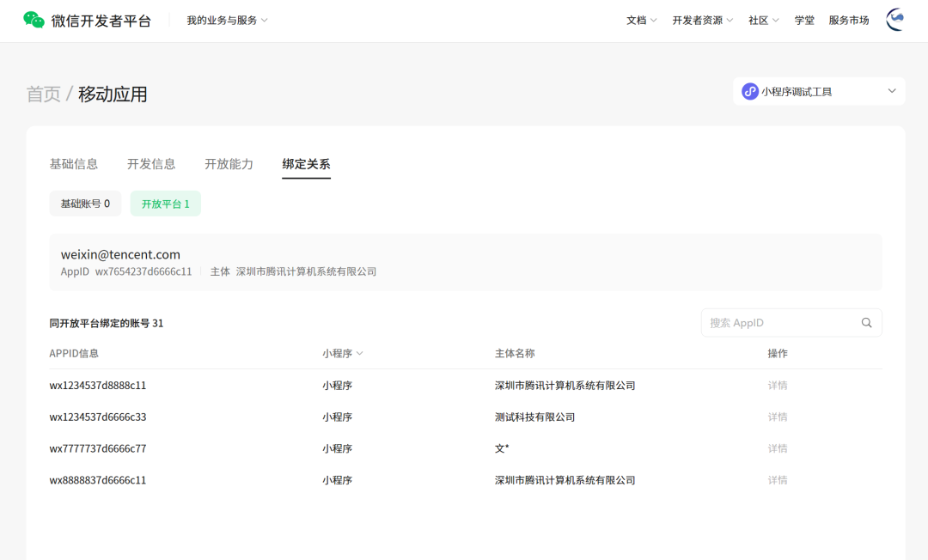Image resolution: width=928 pixels, height=560 pixels.
Task: Expand the 我的业务与服务 dropdown
Action: pos(227,21)
